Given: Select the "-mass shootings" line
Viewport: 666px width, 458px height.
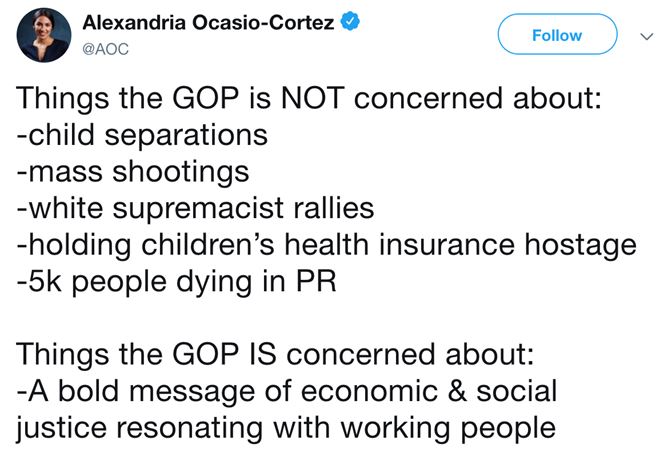Looking at the screenshot, I should (132, 171).
